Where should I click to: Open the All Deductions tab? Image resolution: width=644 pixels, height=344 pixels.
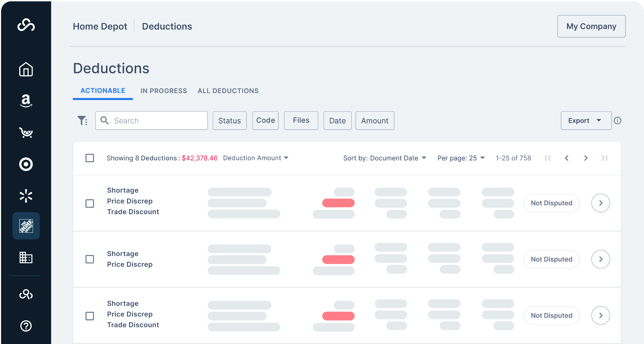point(228,91)
